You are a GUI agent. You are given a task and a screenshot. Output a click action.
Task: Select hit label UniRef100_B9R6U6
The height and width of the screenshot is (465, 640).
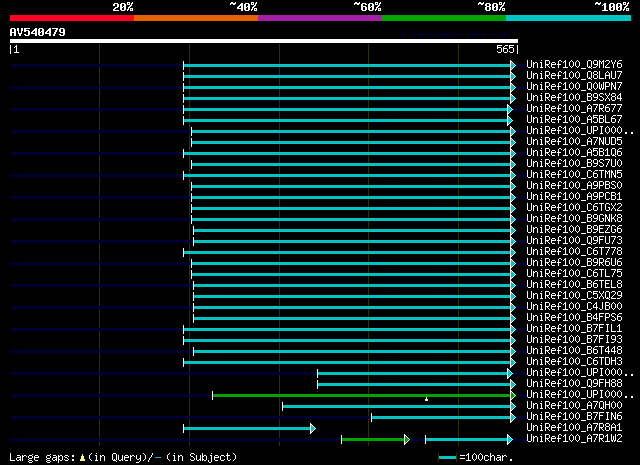[x=574, y=262]
